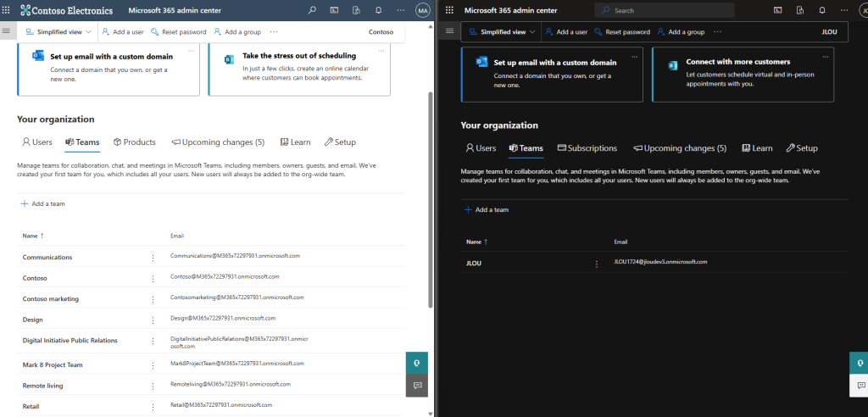The height and width of the screenshot is (417, 868).
Task: Click JLOU organization label in dark toolbar
Action: 828,31
